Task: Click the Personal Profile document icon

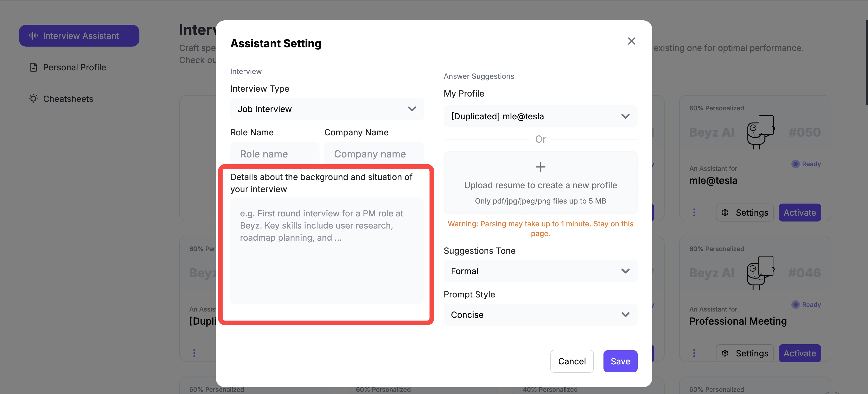Action: click(33, 67)
